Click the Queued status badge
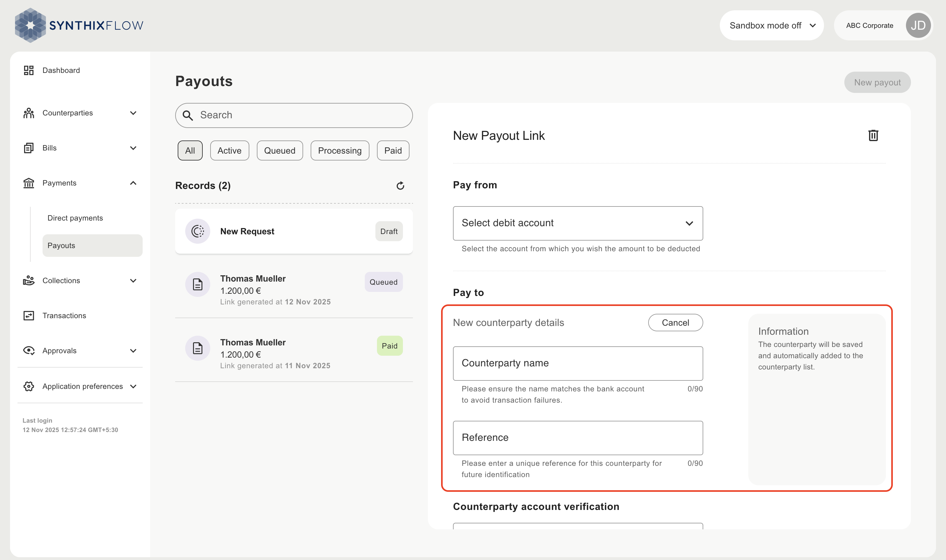The height and width of the screenshot is (560, 946). pyautogui.click(x=384, y=282)
